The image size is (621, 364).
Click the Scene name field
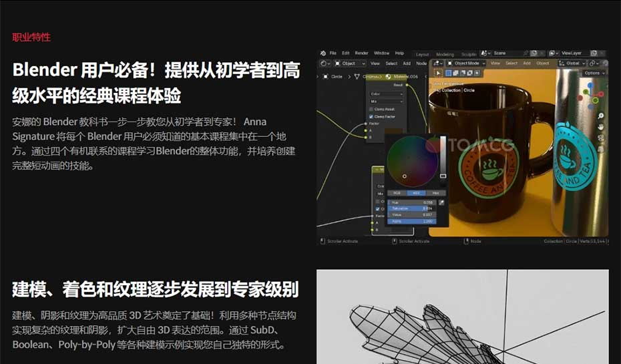pyautogui.click(x=508, y=53)
